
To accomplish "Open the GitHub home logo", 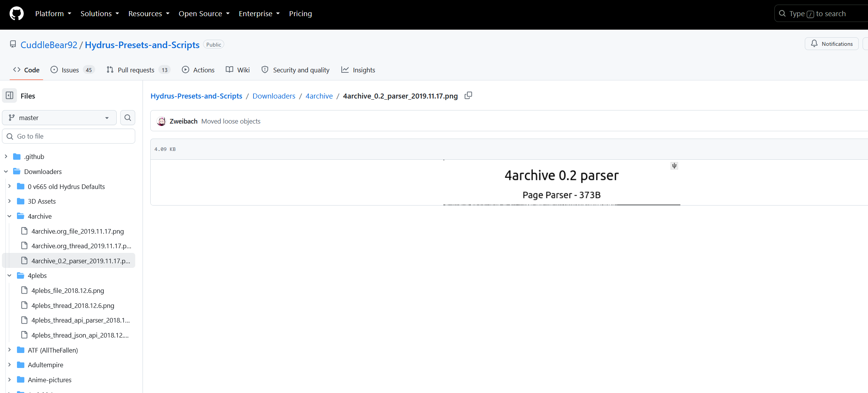I will pyautogui.click(x=17, y=13).
